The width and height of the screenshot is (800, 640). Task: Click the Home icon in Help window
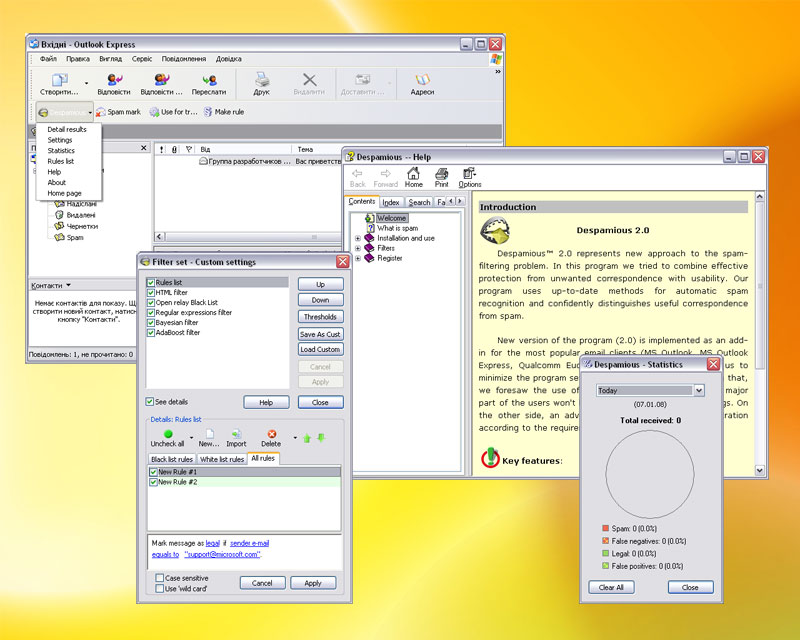click(x=413, y=174)
